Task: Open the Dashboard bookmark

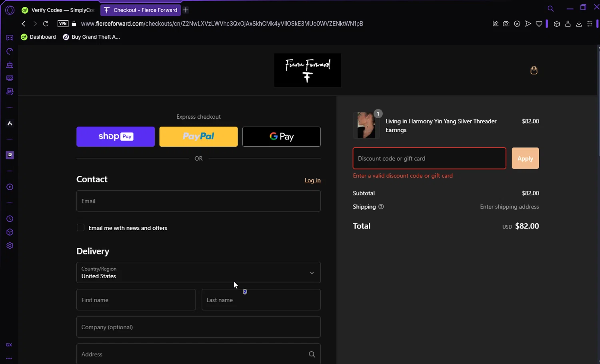Action: coord(38,37)
